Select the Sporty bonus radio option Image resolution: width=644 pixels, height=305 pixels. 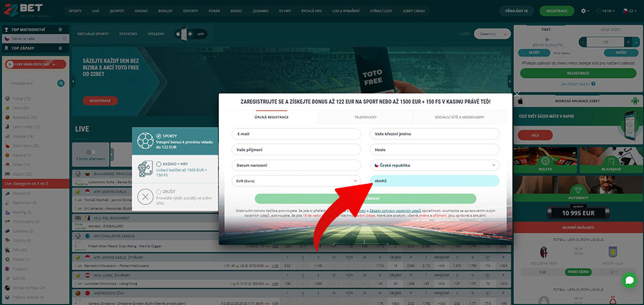(x=158, y=135)
